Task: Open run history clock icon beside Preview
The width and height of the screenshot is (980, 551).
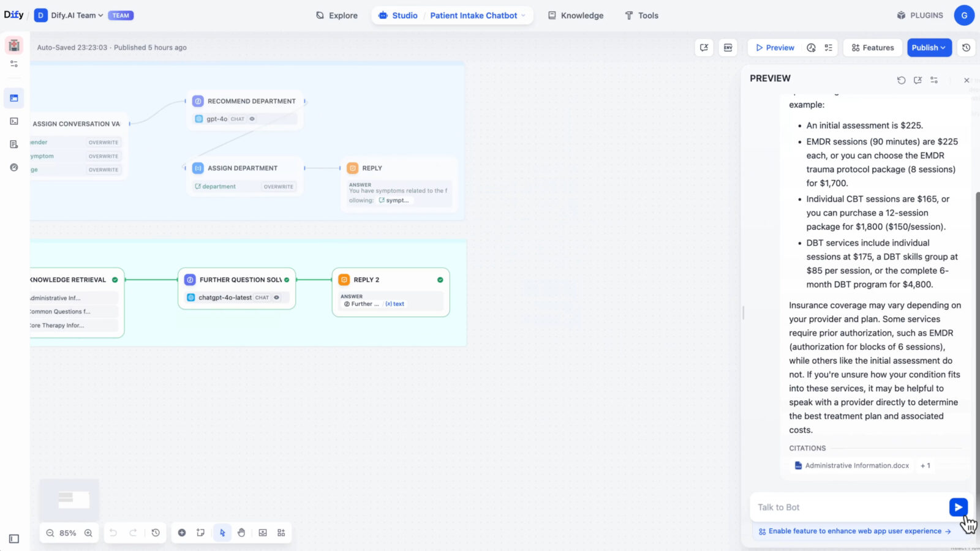Action: 811,48
